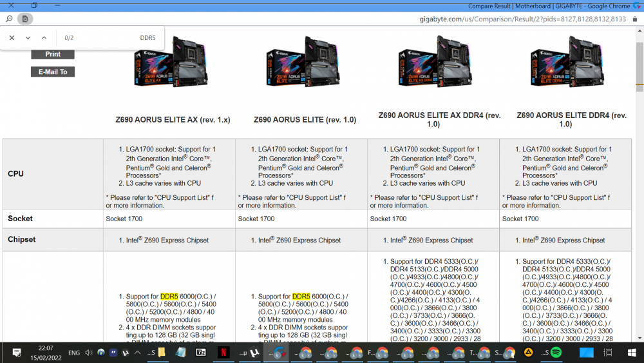644x363 pixels.
Task: Click Z690 AORUS ELITE AX (rev. 1.x) title
Action: pyautogui.click(x=173, y=120)
